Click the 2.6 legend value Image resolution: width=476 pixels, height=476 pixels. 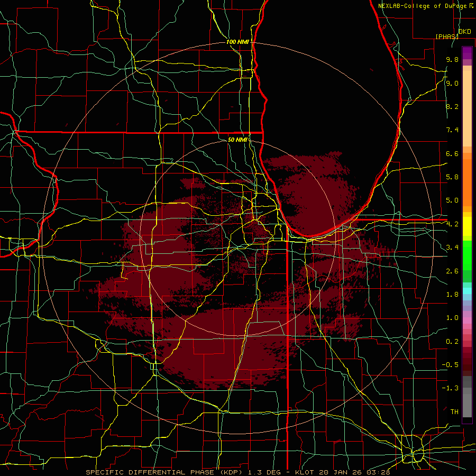452,271
